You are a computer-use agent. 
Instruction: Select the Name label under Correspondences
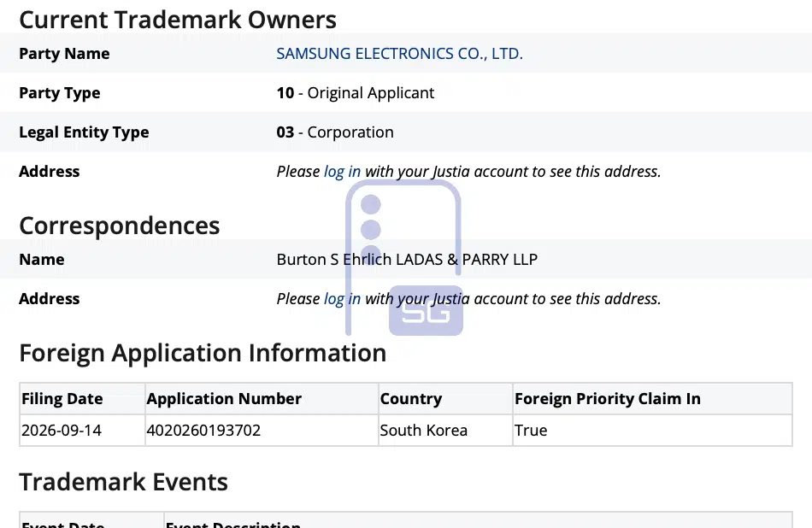tap(42, 260)
